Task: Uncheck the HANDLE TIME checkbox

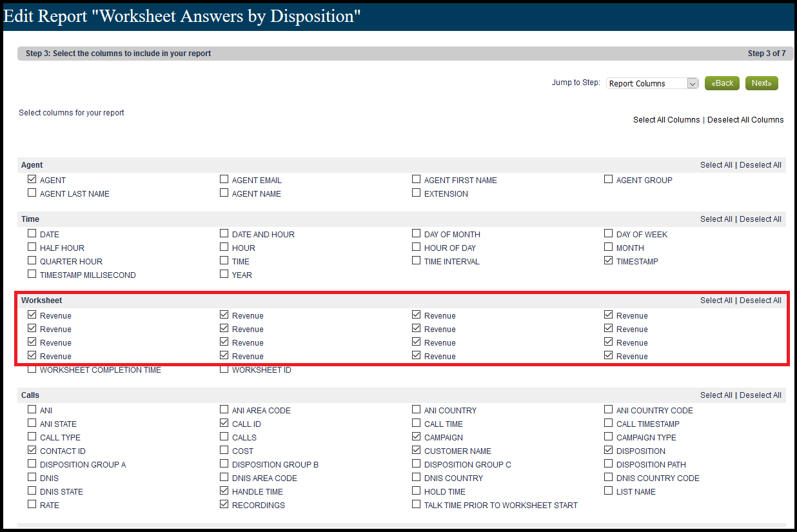Action: 224,491
